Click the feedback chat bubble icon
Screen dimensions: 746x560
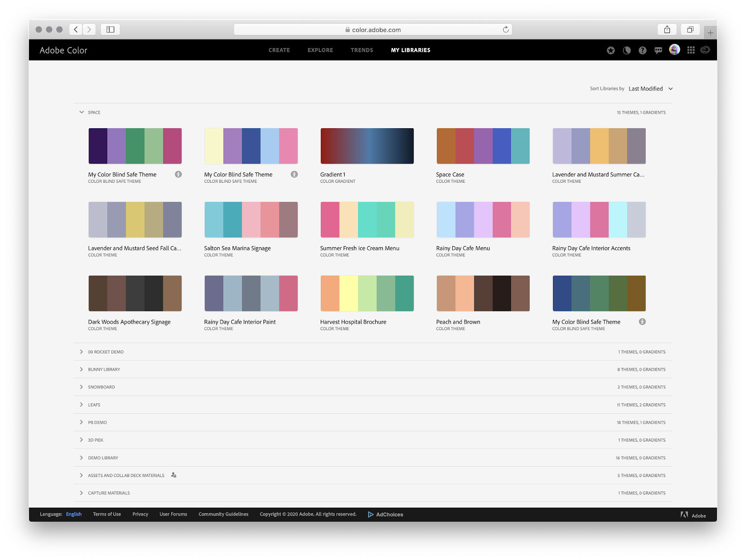pos(658,50)
